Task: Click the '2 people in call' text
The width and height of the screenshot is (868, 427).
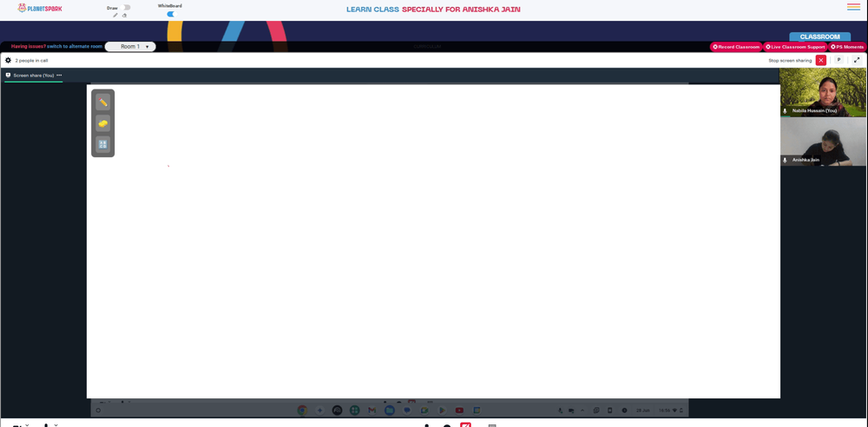Action: click(x=31, y=61)
